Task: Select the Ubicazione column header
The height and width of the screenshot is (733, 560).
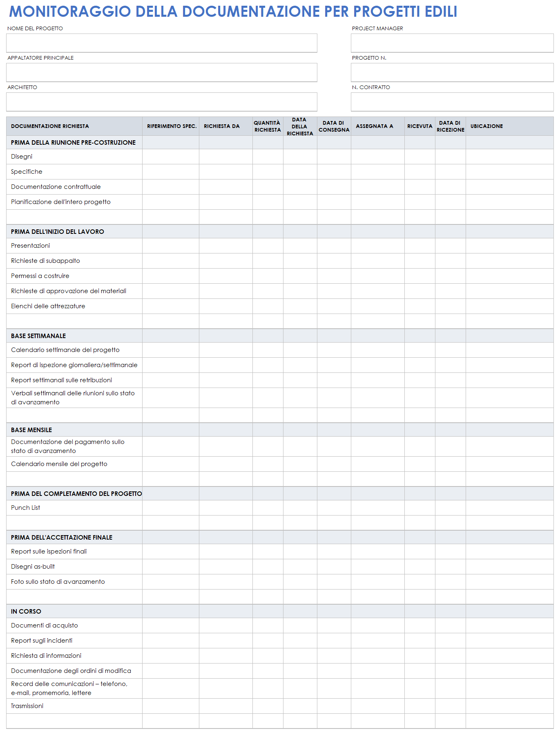Action: pyautogui.click(x=510, y=126)
